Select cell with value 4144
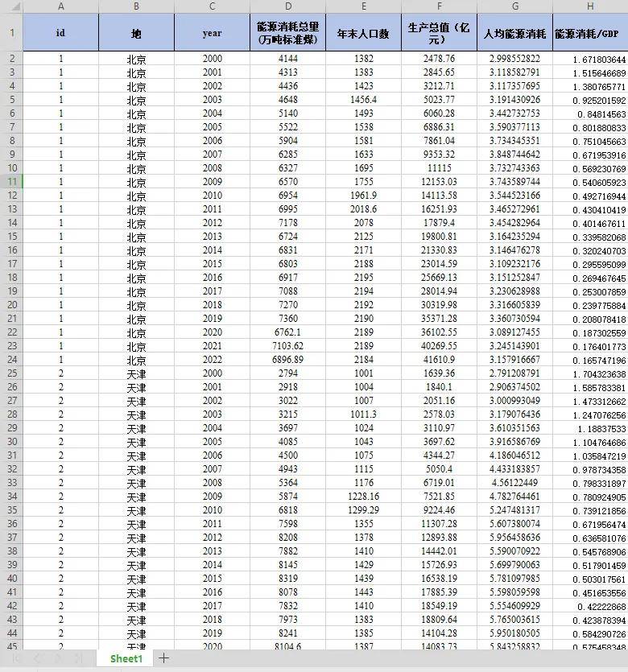The width and height of the screenshot is (628, 672). (x=288, y=58)
